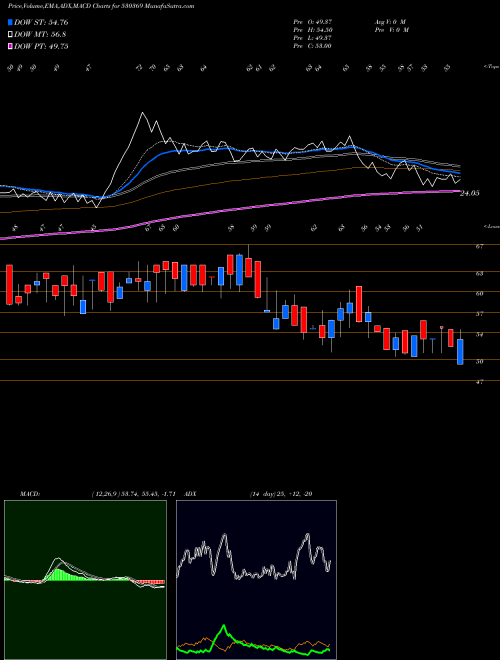This screenshot has height=660, width=500.
Task: Click the magenta DOW PT legend swatch
Action: 10,46
